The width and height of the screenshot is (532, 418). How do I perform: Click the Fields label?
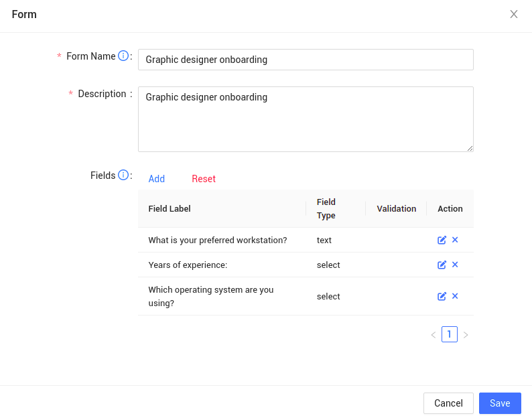(x=103, y=176)
